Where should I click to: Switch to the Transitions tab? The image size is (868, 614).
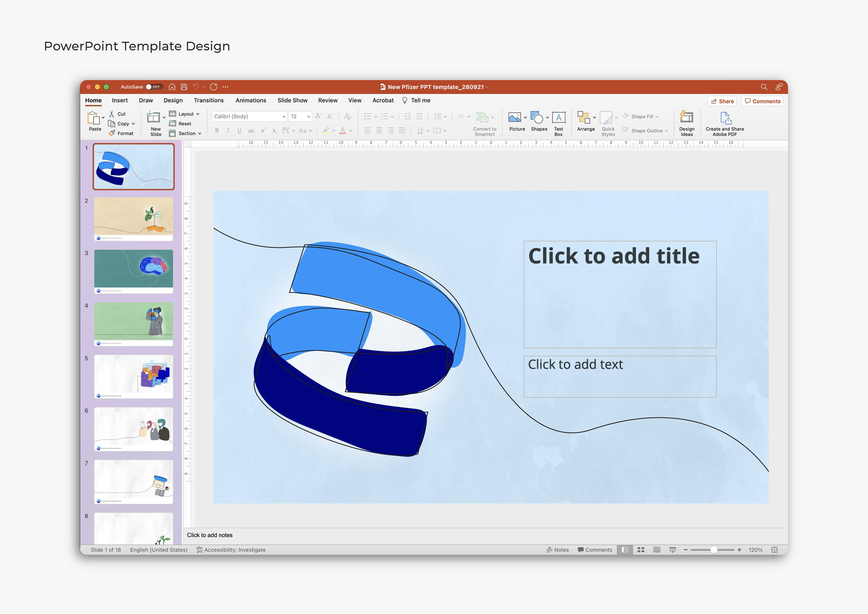tap(209, 100)
